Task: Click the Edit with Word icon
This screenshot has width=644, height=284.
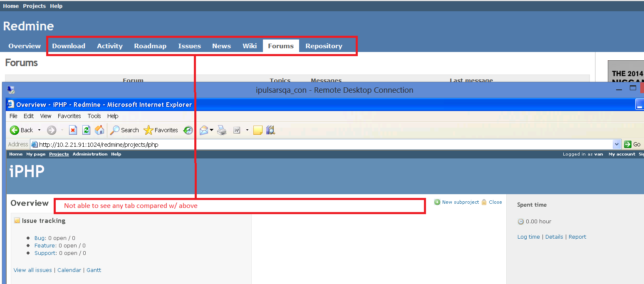Action: click(237, 130)
